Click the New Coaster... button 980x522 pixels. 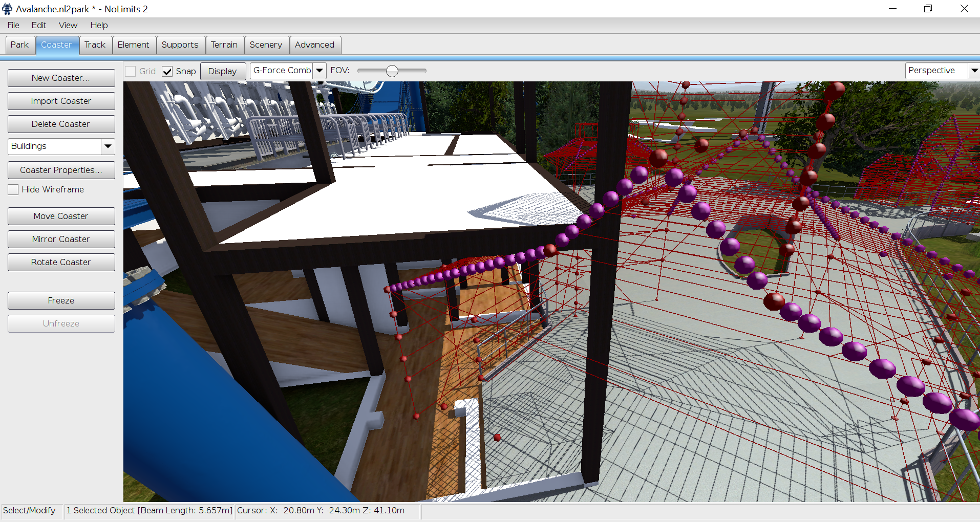[x=61, y=78]
